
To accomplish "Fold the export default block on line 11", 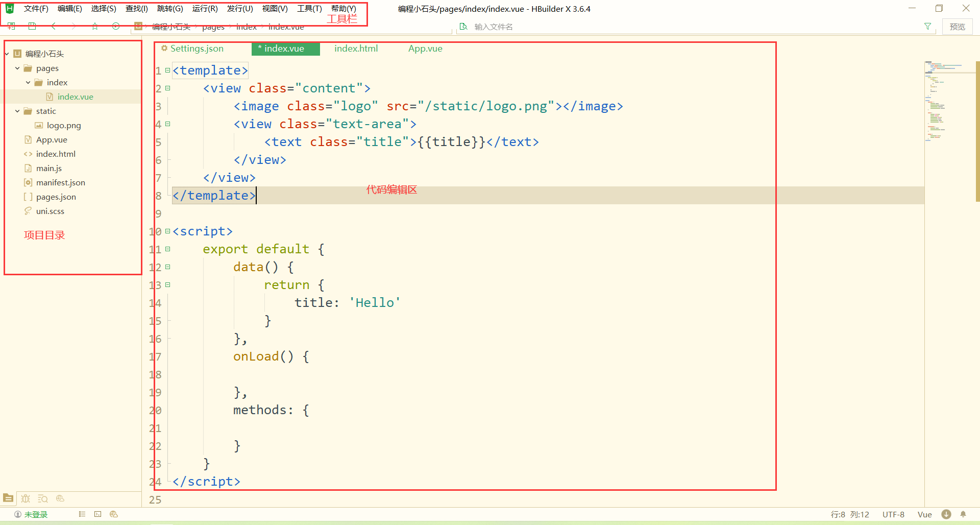I will coord(167,249).
